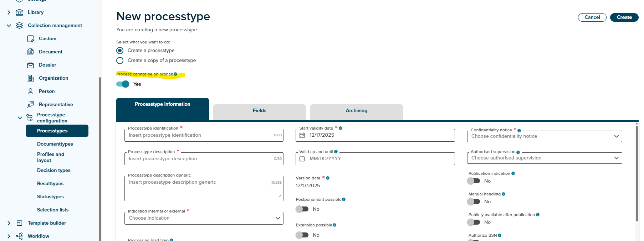Open calendar icon for Start validity date

(x=302, y=135)
